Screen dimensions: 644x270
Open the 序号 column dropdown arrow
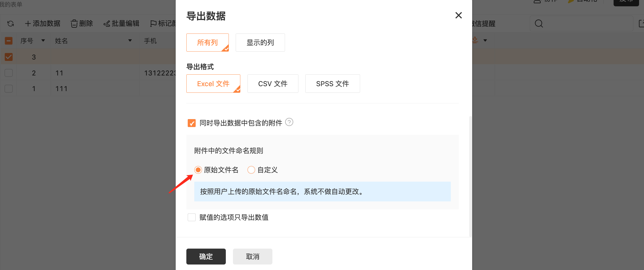click(x=43, y=41)
